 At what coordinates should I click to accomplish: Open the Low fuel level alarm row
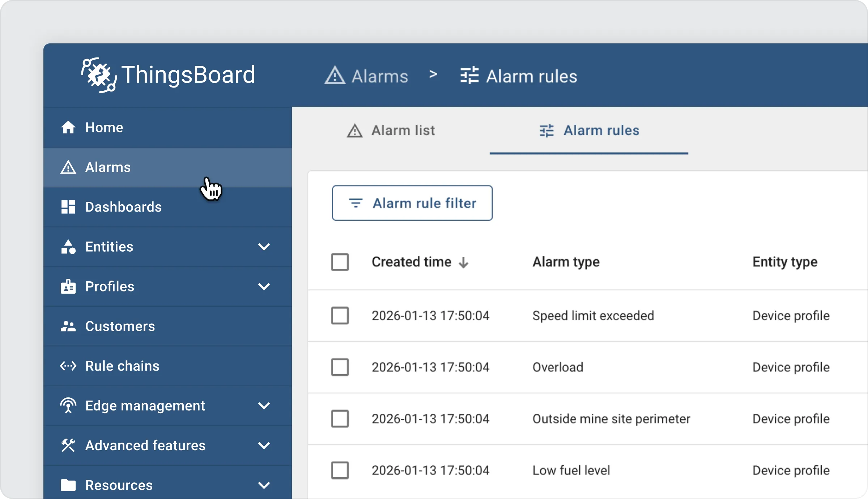pyautogui.click(x=571, y=470)
